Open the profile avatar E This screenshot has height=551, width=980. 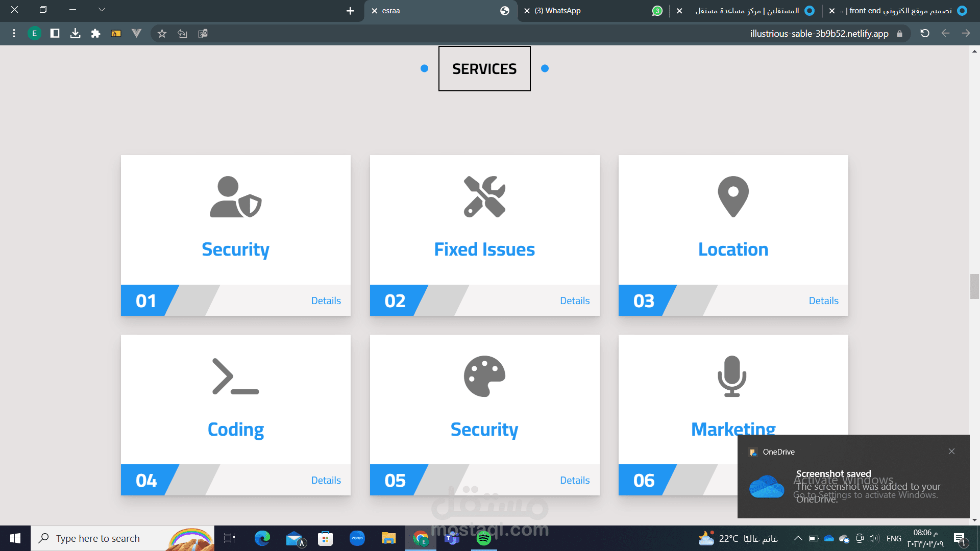[x=34, y=34]
